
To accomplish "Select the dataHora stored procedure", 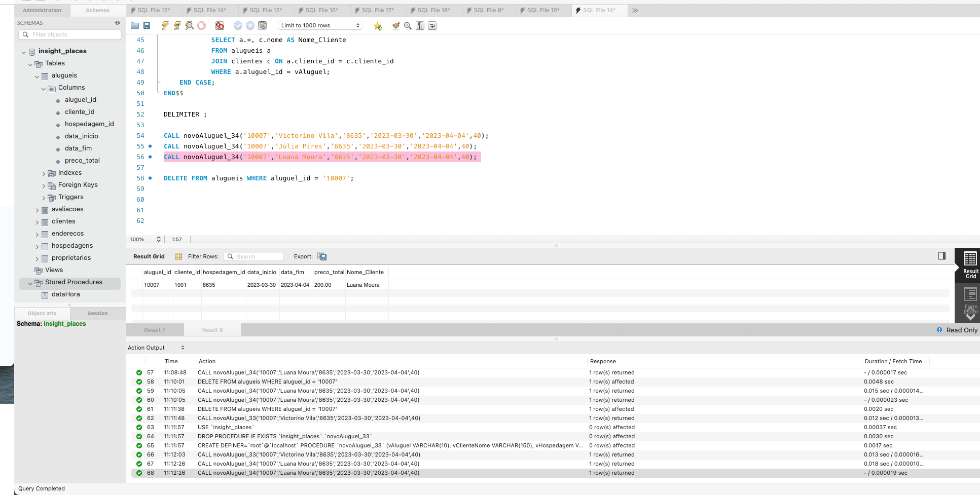I will coord(65,294).
